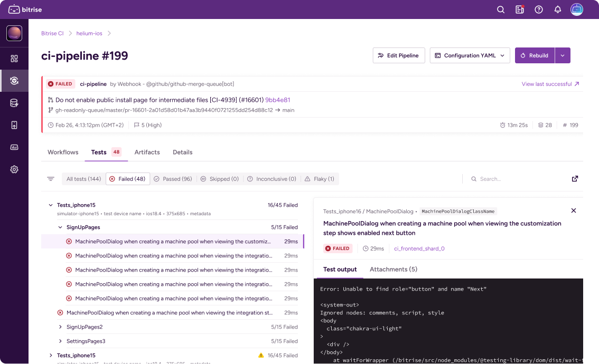Switch to the Artifacts tab
Screen dimensions: 599x364
[147, 152]
